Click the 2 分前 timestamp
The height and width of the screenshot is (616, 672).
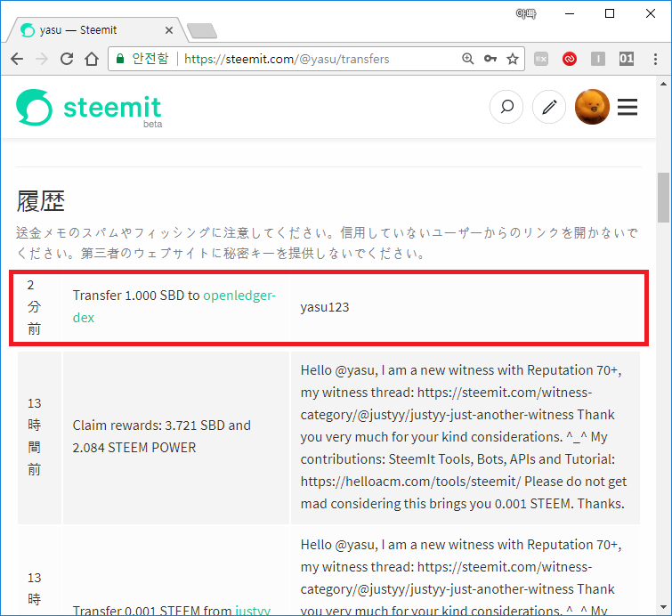pyautogui.click(x=34, y=307)
